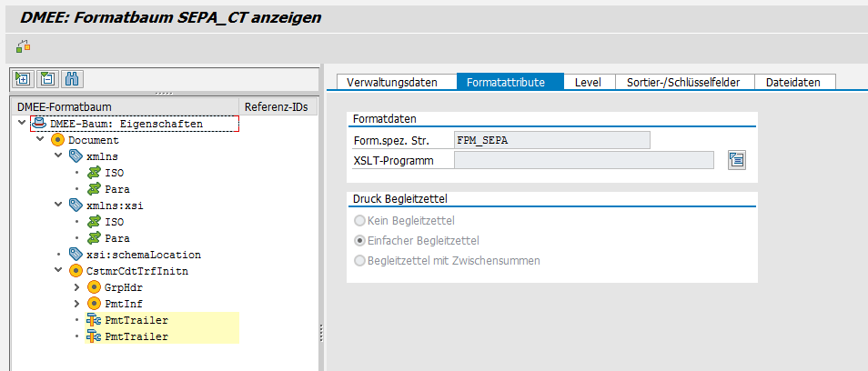Viewport: 868px width, 371px height.
Task: Select the first PmtTrailer node
Action: tap(136, 320)
